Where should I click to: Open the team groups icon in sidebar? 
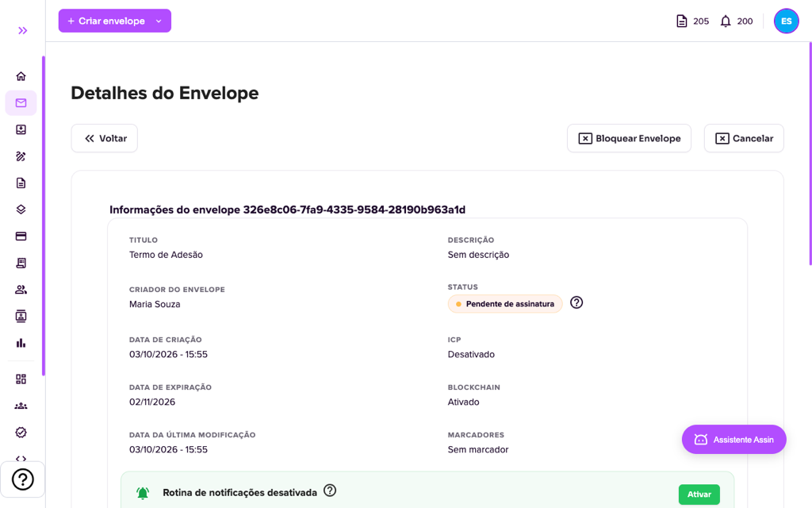[21, 406]
